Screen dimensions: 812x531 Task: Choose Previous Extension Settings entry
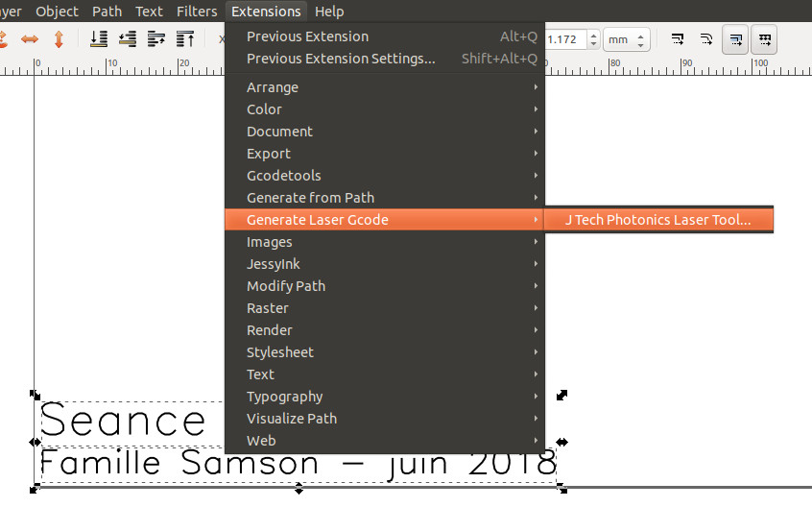click(341, 59)
